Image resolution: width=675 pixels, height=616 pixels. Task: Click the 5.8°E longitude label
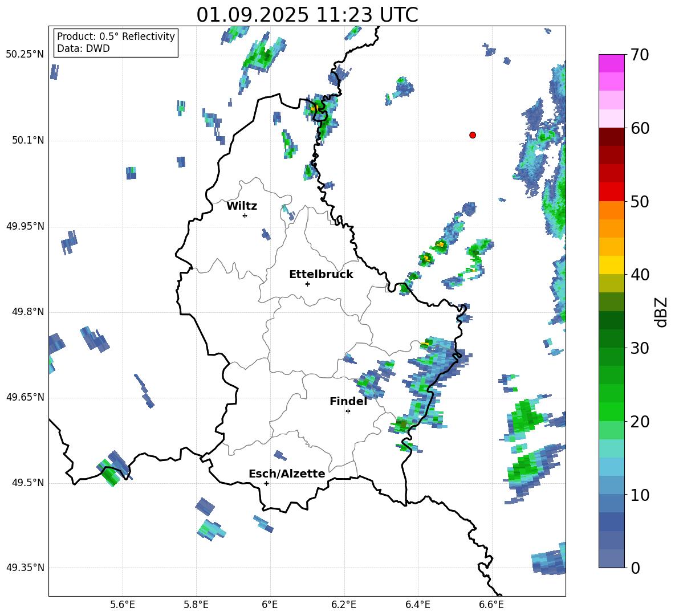pos(196,605)
